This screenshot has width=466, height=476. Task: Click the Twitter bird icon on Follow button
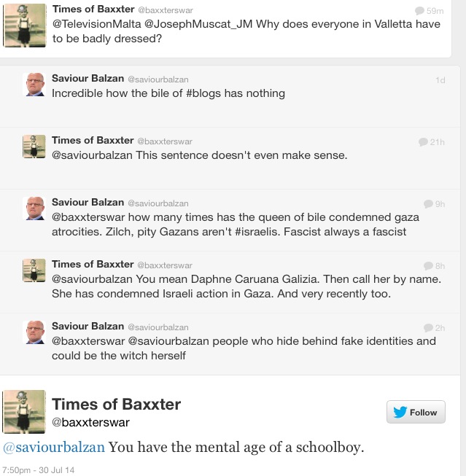400,412
